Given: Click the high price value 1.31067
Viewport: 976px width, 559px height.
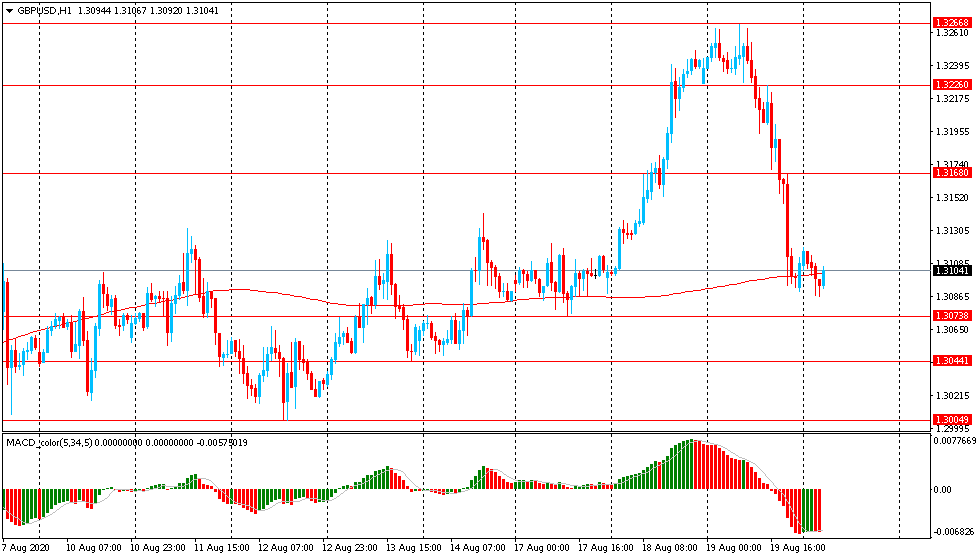Looking at the screenshot, I should point(129,11).
